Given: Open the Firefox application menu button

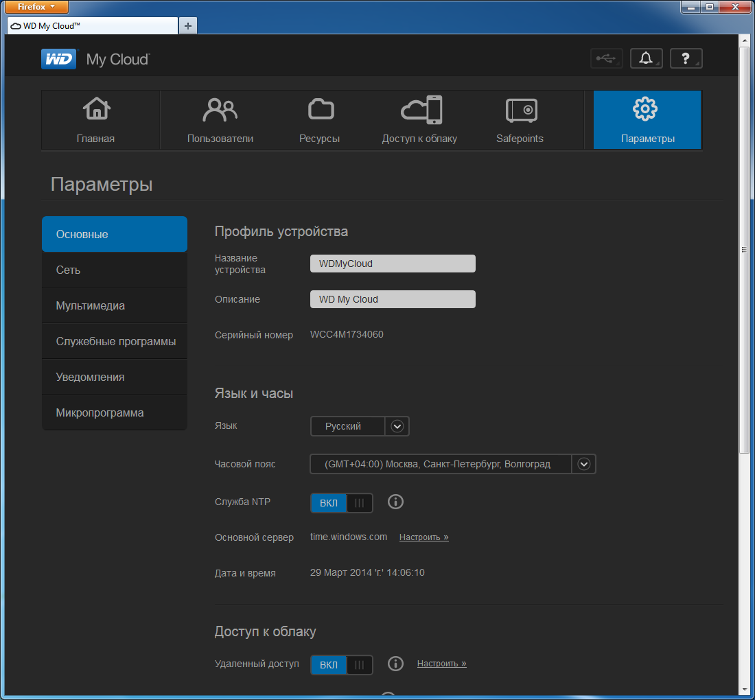Looking at the screenshot, I should [37, 7].
